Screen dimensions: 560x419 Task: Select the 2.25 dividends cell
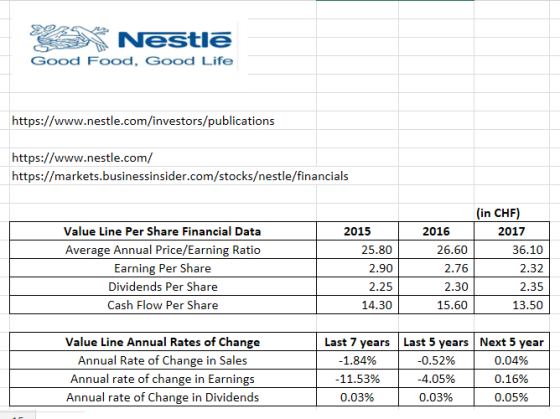(357, 287)
